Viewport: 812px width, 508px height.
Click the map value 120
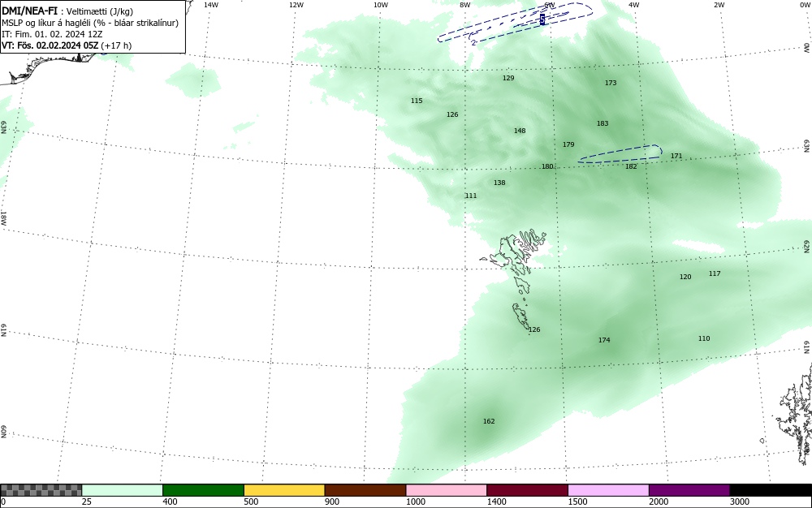click(x=685, y=278)
